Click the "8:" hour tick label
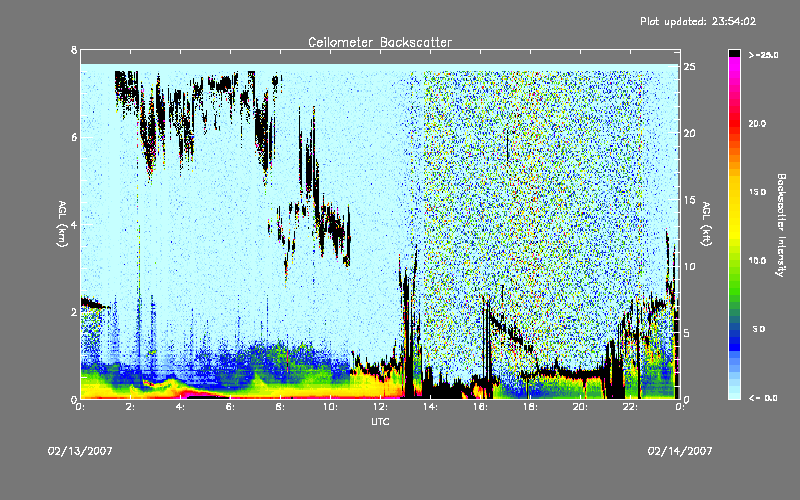 click(281, 407)
